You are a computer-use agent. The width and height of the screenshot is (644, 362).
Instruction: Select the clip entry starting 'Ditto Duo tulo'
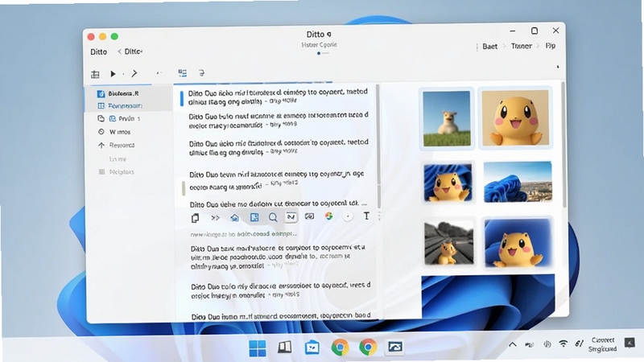pyautogui.click(x=279, y=120)
